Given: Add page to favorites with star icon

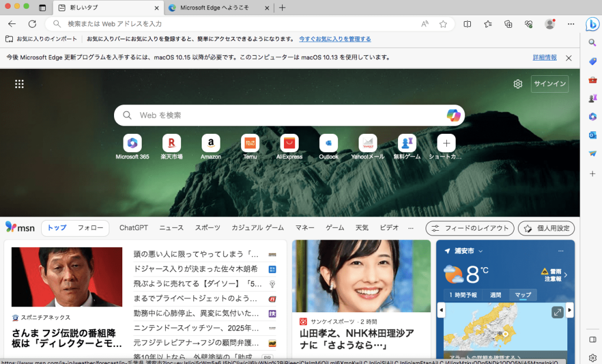Looking at the screenshot, I should click(443, 24).
